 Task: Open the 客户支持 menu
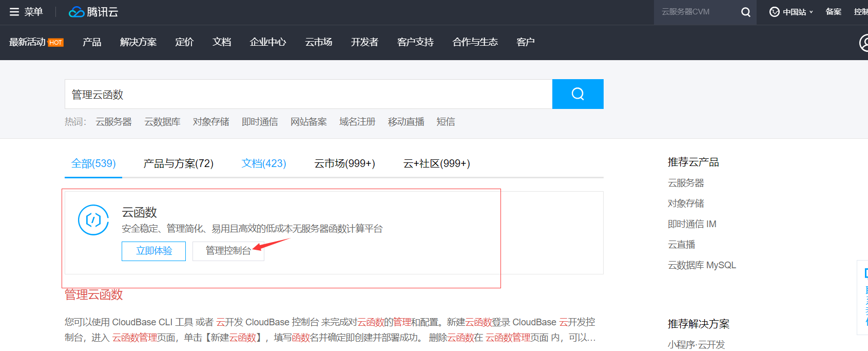click(x=415, y=42)
